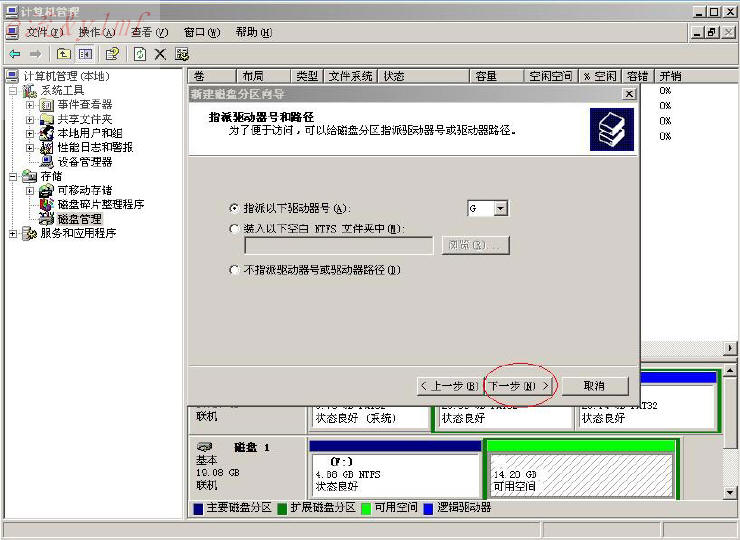The height and width of the screenshot is (540, 740).
Task: Open the 操作(A) menu
Action: tap(96, 32)
